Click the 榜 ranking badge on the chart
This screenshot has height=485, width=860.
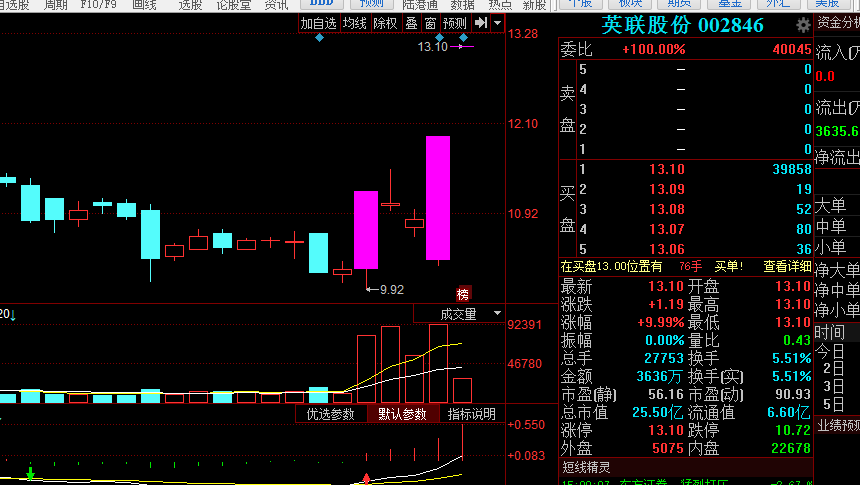462,294
